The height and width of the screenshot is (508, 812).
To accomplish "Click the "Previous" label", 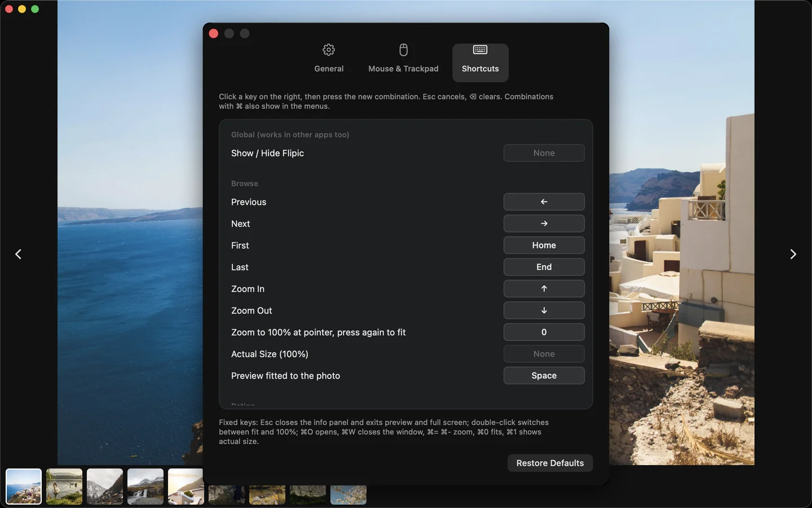I will 249,202.
